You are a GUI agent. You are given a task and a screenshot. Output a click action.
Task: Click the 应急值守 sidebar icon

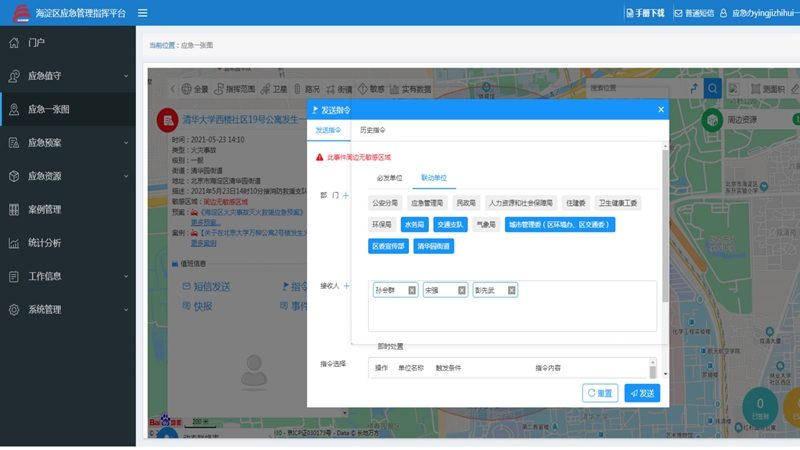click(x=14, y=76)
